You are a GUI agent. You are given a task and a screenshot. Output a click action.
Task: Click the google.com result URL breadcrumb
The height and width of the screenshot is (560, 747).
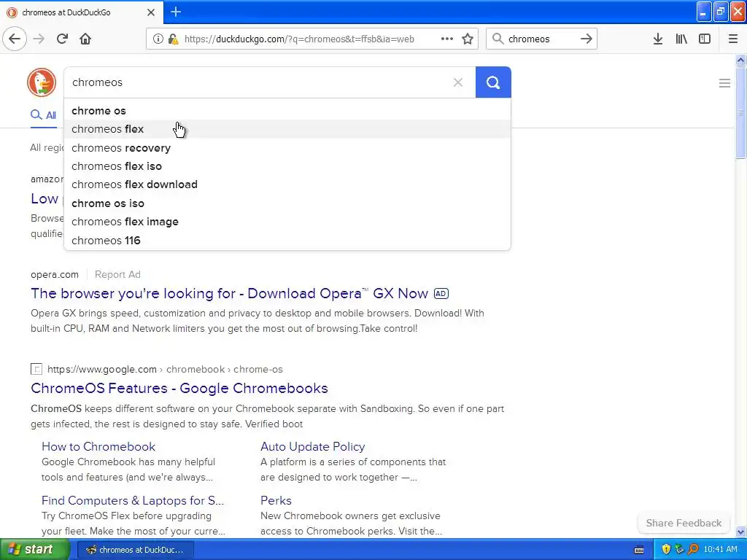coord(165,370)
